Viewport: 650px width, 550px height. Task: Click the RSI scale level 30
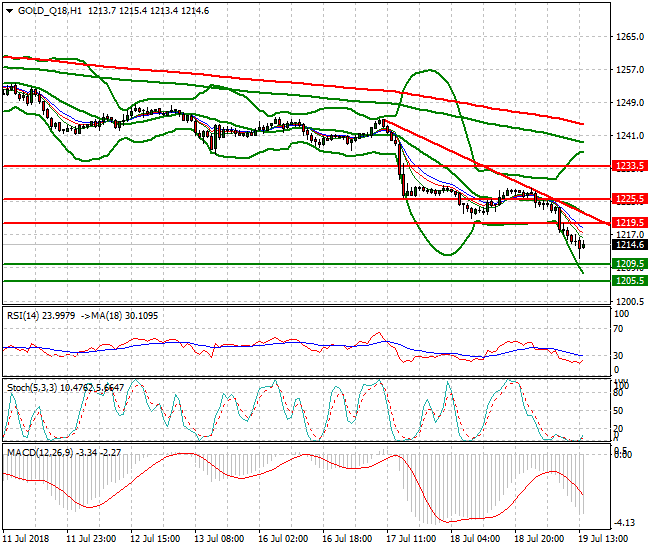coord(618,356)
